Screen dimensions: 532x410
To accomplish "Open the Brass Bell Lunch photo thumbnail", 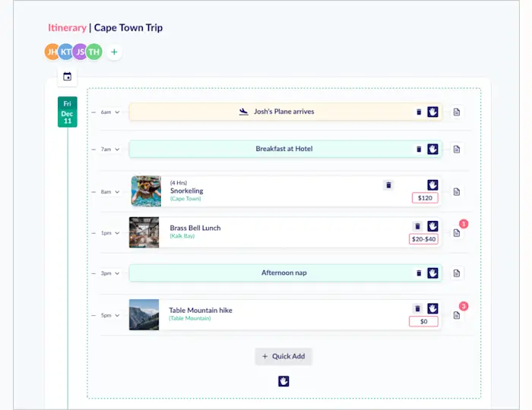I will point(144,232).
